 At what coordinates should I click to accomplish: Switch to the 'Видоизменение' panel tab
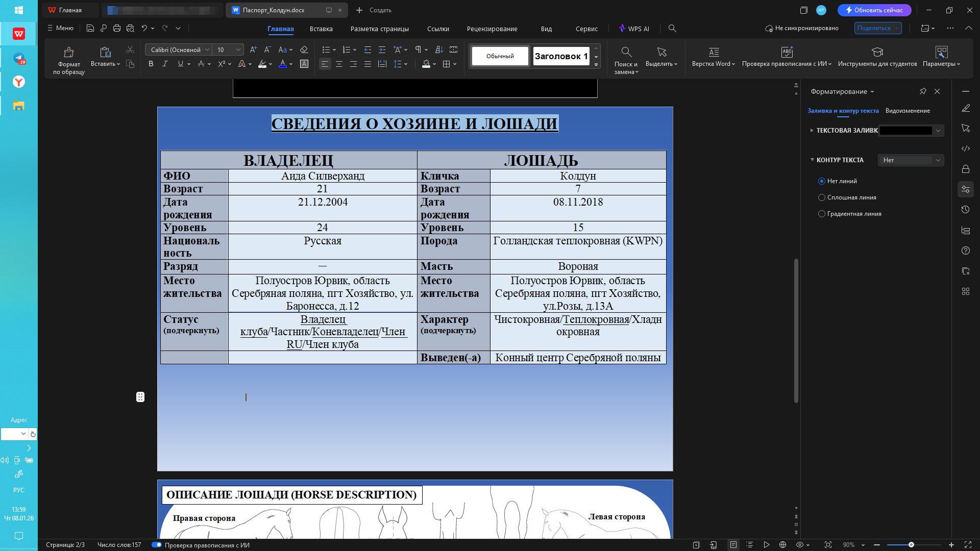(x=907, y=111)
